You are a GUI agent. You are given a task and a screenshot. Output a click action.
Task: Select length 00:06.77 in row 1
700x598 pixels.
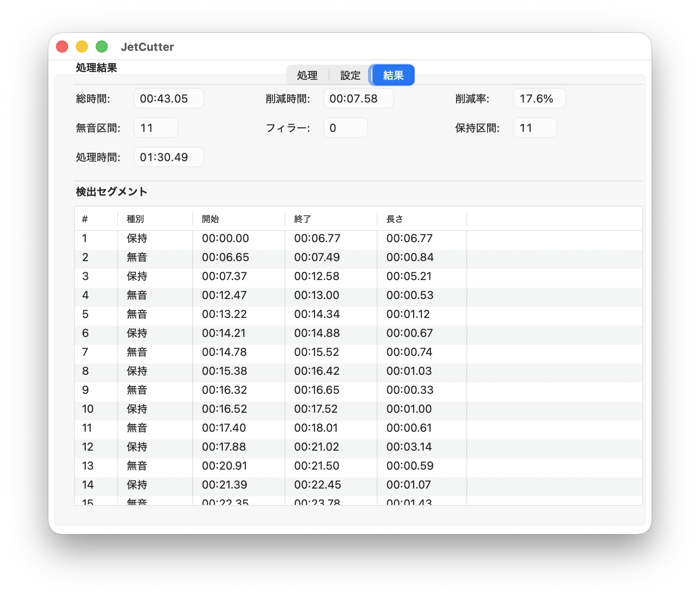[409, 238]
